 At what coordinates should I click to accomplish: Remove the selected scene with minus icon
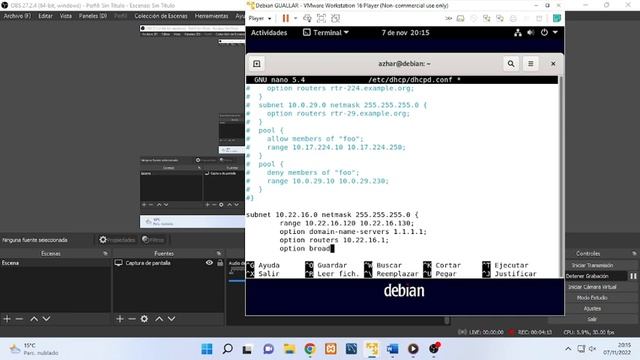(x=19, y=319)
